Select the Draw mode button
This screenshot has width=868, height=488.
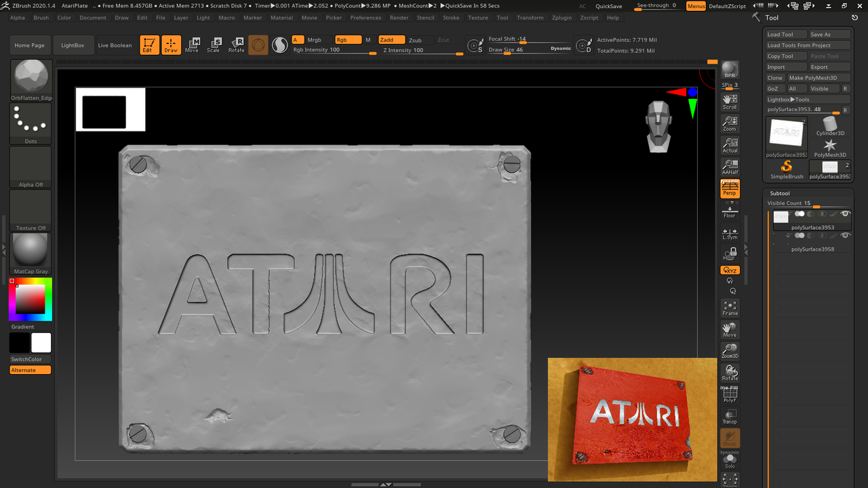point(171,45)
